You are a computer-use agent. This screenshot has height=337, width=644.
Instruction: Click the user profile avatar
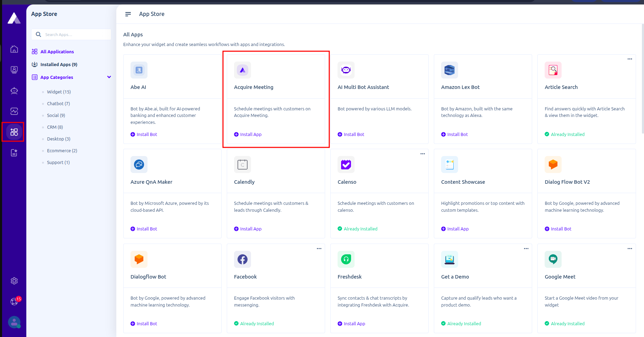pos(14,322)
